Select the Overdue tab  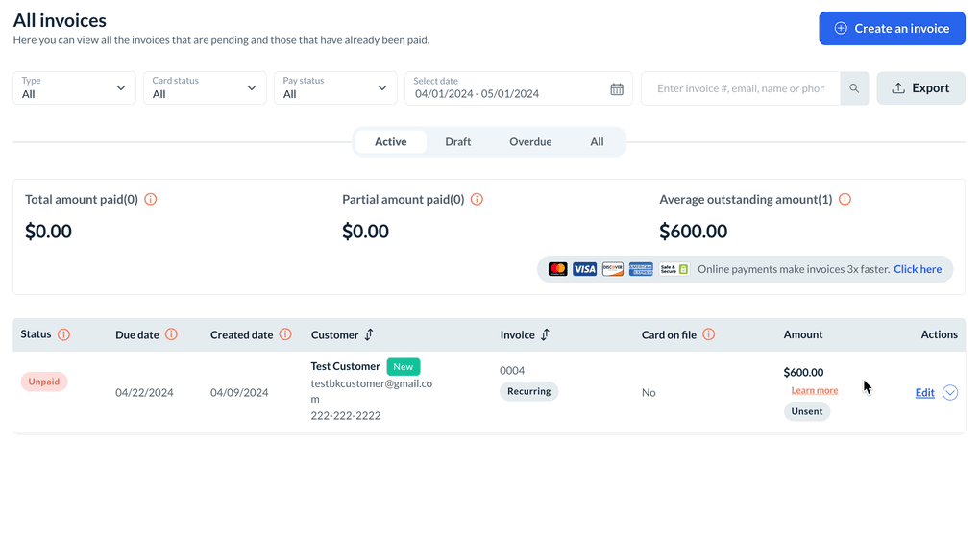[530, 142]
